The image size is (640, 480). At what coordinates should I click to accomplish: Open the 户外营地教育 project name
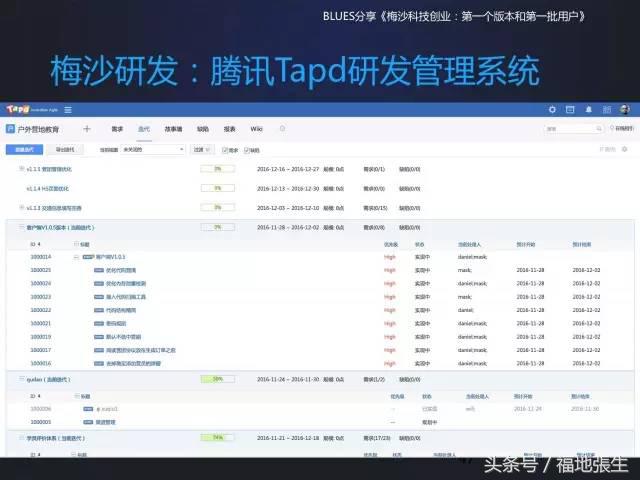[x=38, y=129]
